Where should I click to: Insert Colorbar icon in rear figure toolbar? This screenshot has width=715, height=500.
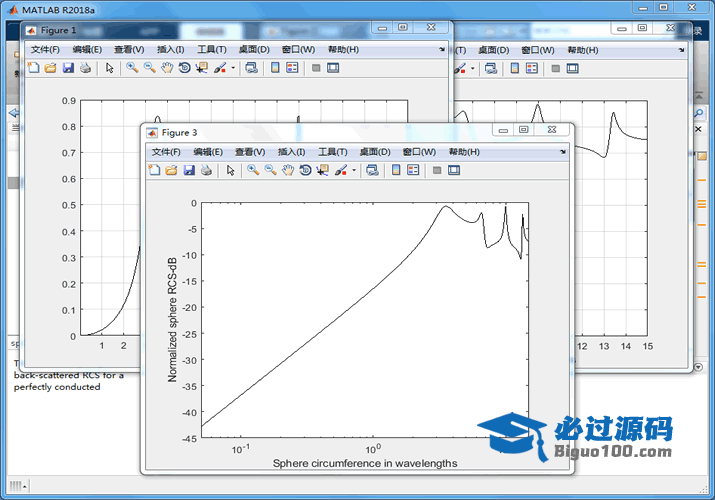click(x=514, y=68)
